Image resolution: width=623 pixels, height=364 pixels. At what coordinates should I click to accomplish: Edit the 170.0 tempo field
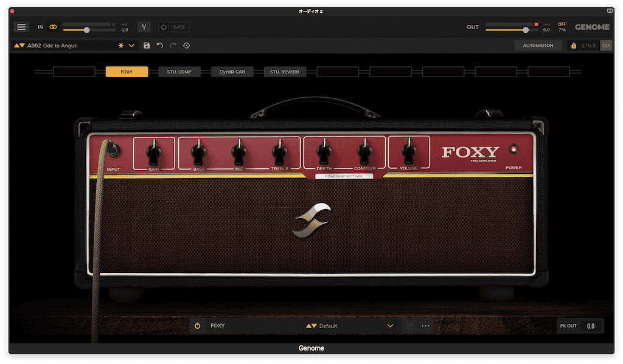tap(588, 46)
